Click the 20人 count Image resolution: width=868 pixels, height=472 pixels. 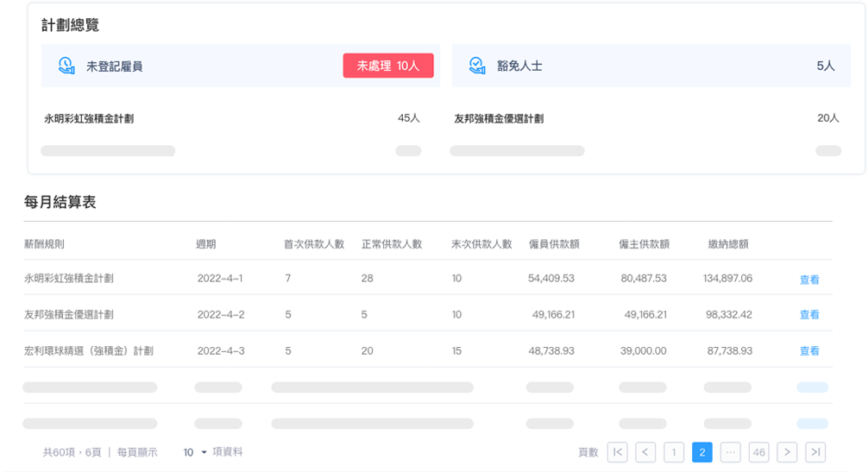(828, 118)
